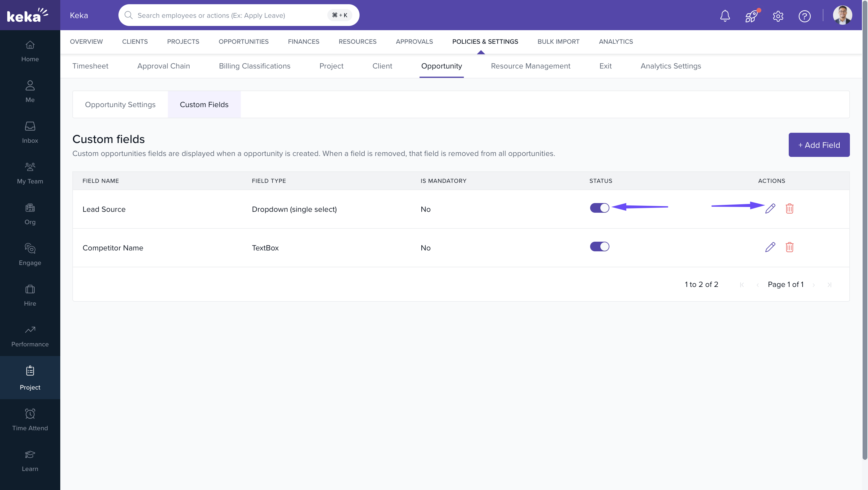This screenshot has height=490, width=868.
Task: Edit the Lead Source field via pencil icon
Action: (x=770, y=208)
